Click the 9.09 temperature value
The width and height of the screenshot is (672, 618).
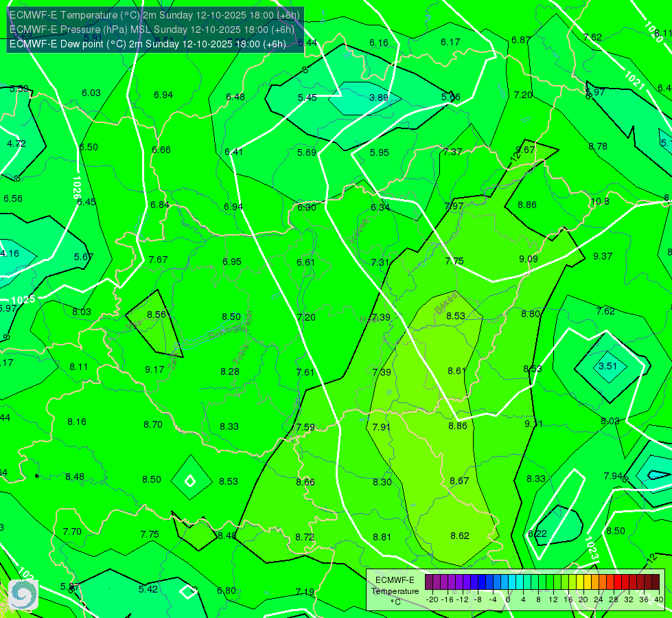[x=529, y=259]
